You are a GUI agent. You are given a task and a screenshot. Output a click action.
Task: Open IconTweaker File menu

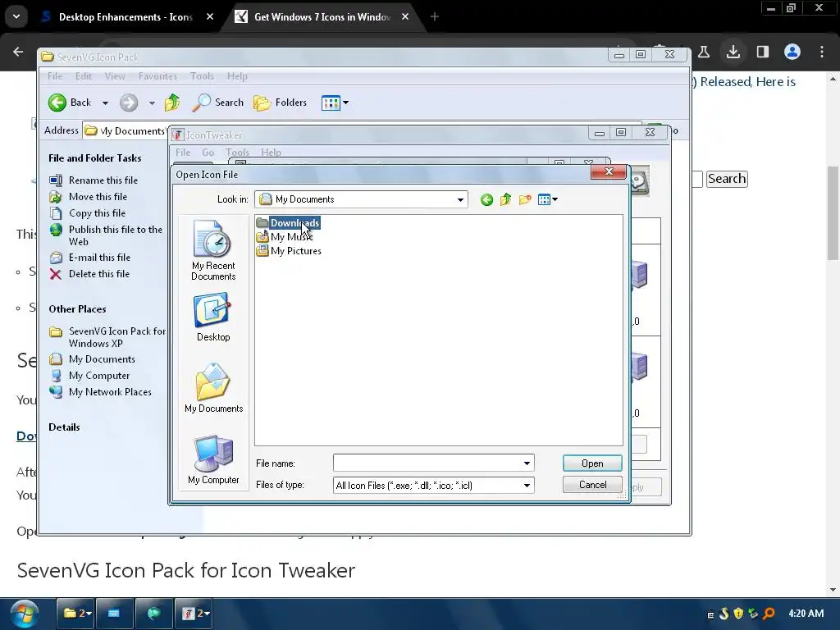(183, 152)
